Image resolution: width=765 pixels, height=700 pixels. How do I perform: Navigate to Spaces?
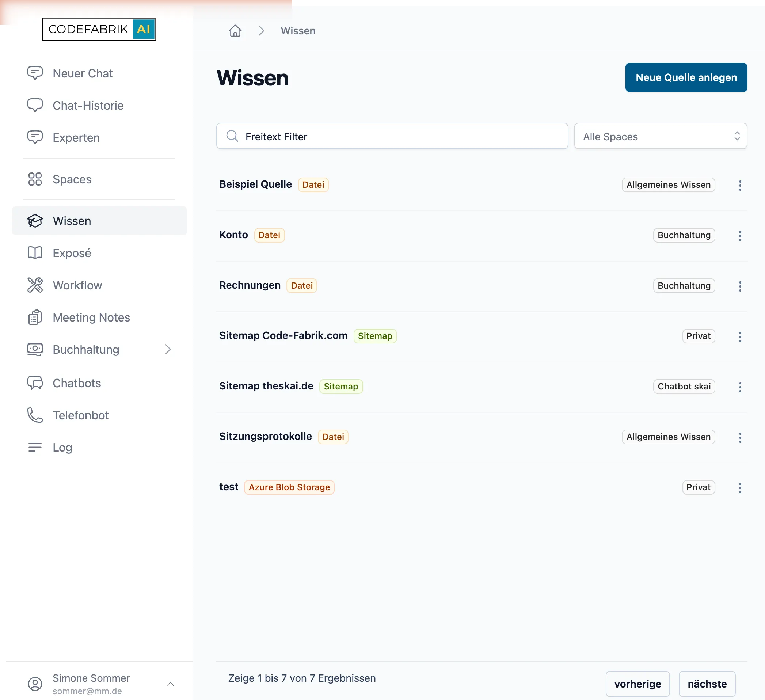(99, 179)
